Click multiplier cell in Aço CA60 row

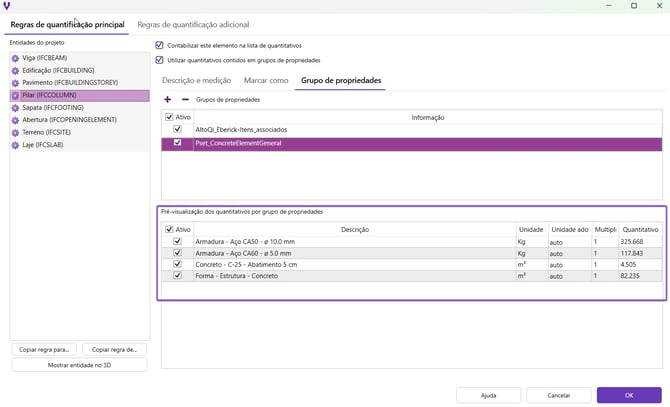pos(605,253)
